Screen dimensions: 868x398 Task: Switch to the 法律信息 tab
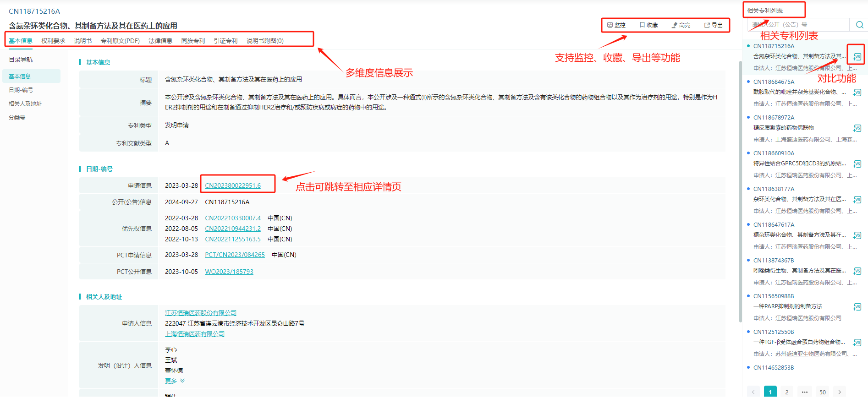click(160, 41)
